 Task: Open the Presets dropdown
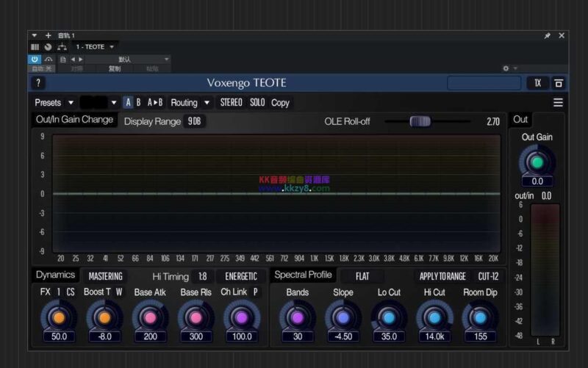point(54,103)
